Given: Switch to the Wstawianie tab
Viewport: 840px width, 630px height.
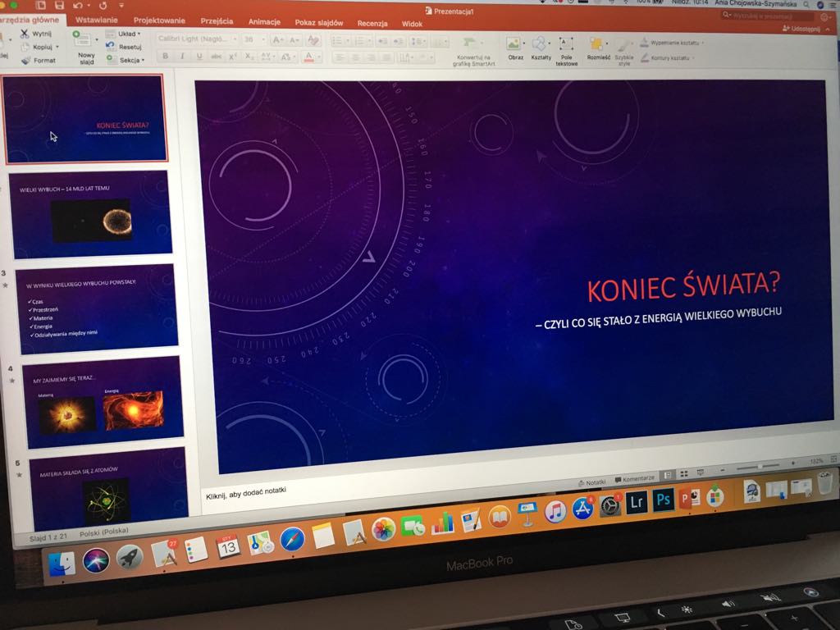Looking at the screenshot, I should point(96,21).
